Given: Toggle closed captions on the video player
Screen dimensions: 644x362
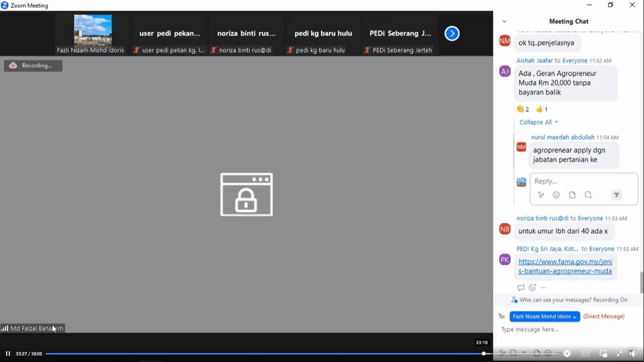Looking at the screenshot, I should (585, 353).
